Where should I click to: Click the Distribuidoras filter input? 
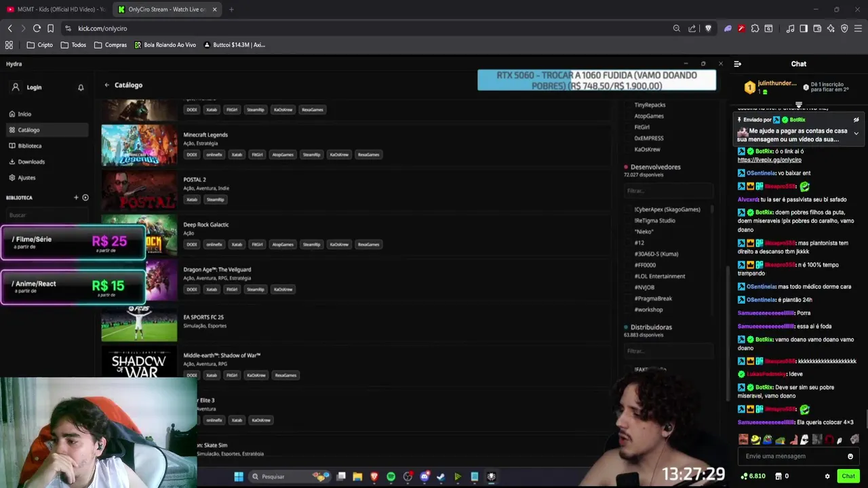[668, 351]
